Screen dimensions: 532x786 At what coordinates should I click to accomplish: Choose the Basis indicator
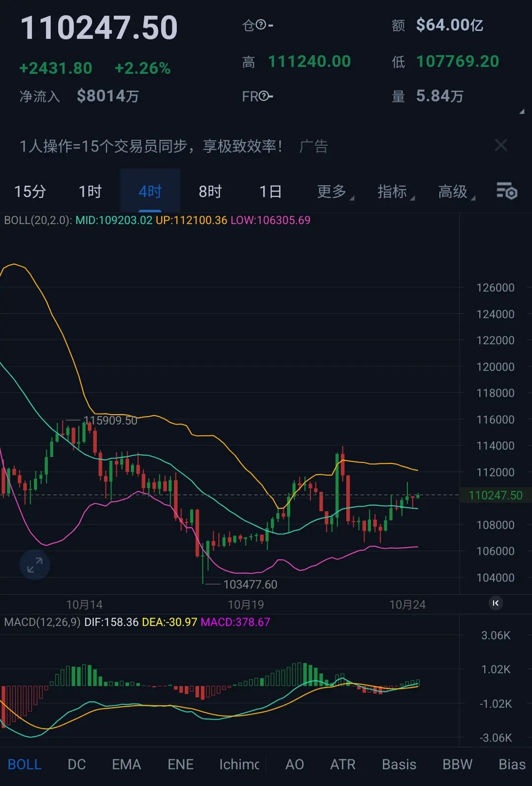tap(399, 764)
